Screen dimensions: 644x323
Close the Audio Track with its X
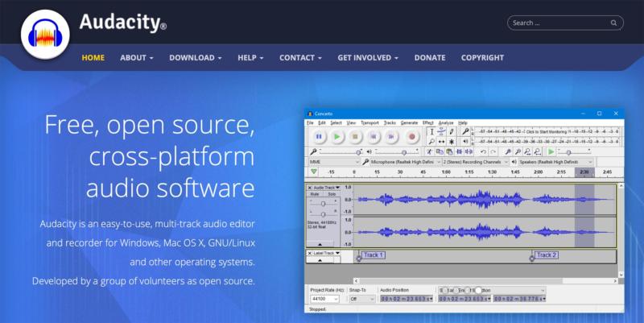[310, 188]
